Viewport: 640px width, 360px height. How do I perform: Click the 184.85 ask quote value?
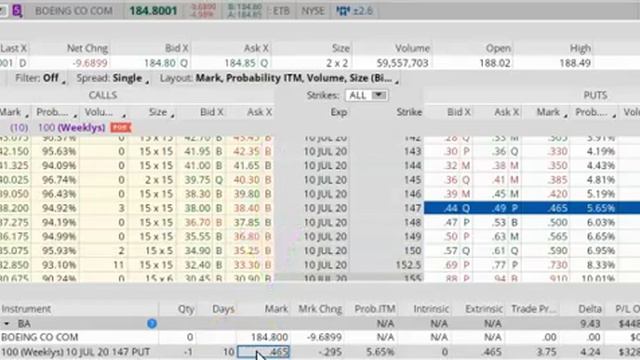coord(240,63)
